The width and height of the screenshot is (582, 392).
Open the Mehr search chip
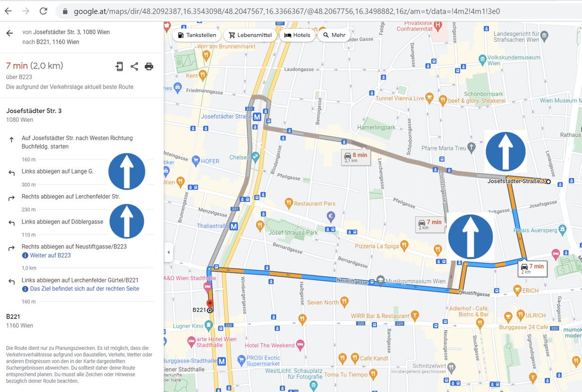tap(334, 35)
